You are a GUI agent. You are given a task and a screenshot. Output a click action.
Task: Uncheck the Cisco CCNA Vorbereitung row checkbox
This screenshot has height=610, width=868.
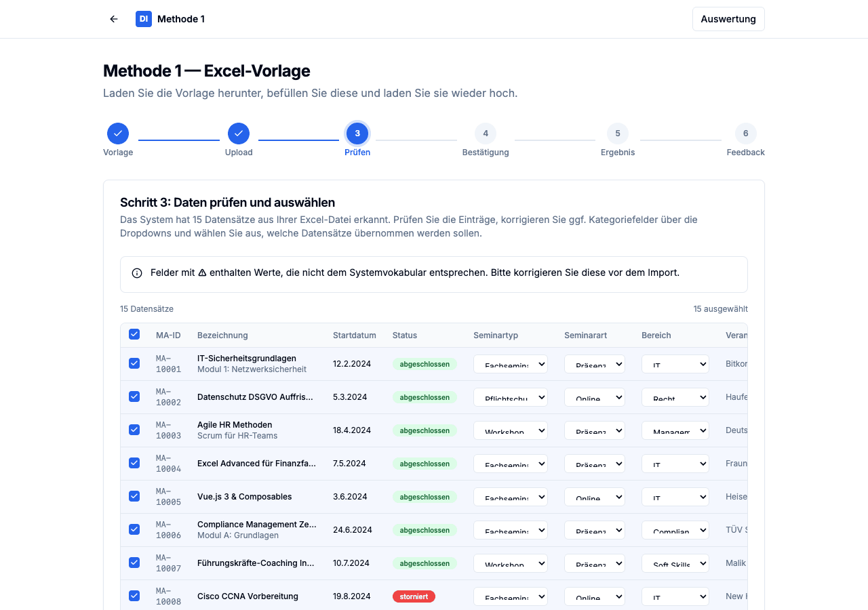point(134,596)
